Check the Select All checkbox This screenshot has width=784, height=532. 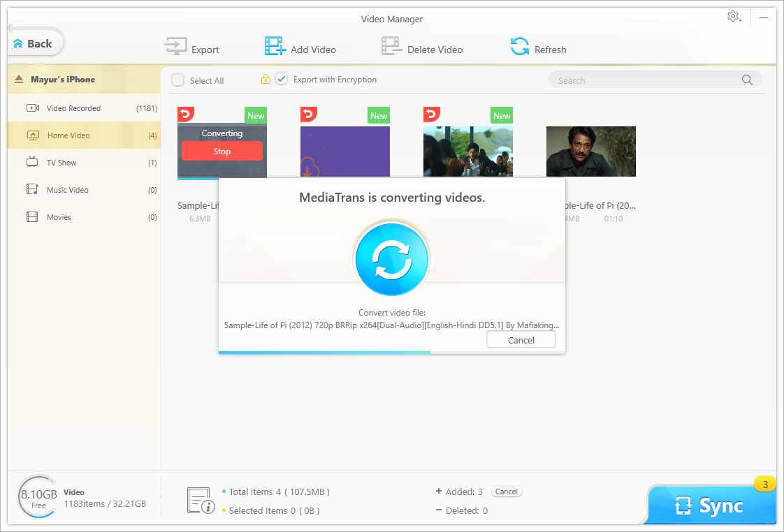click(x=177, y=80)
